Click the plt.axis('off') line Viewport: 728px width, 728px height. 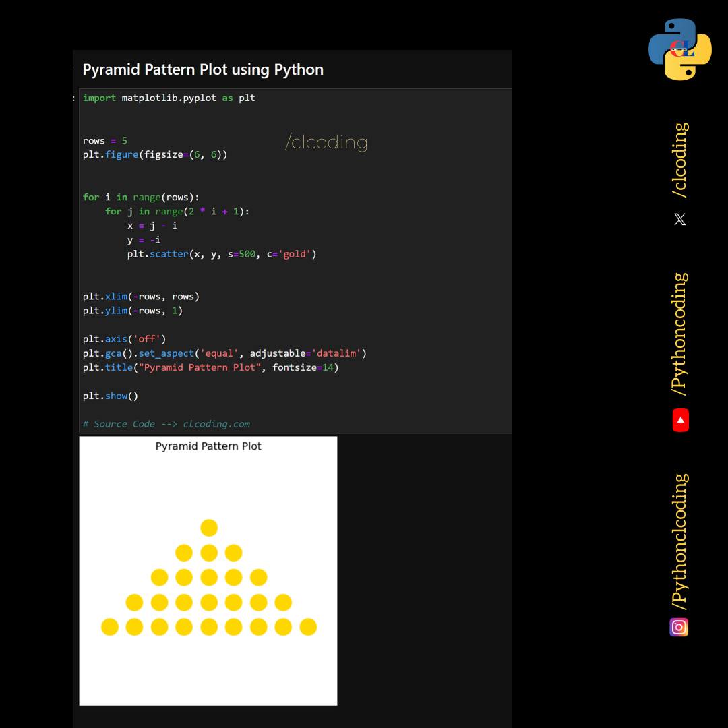coord(125,339)
